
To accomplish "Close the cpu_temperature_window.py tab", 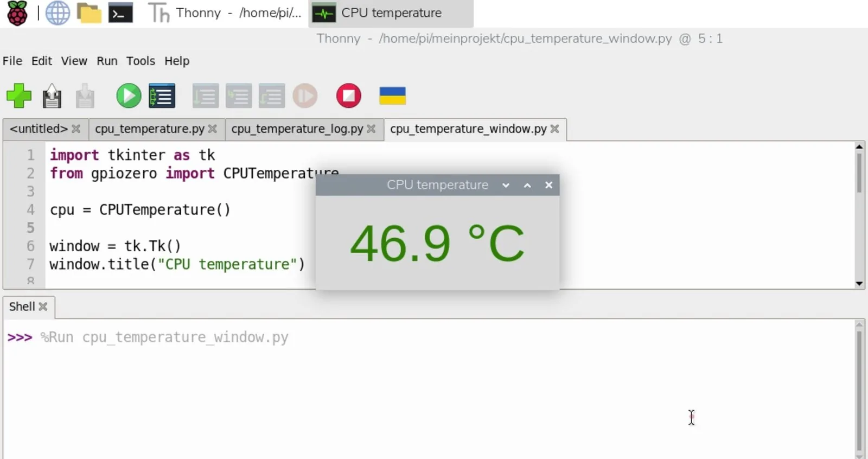I will coord(554,129).
